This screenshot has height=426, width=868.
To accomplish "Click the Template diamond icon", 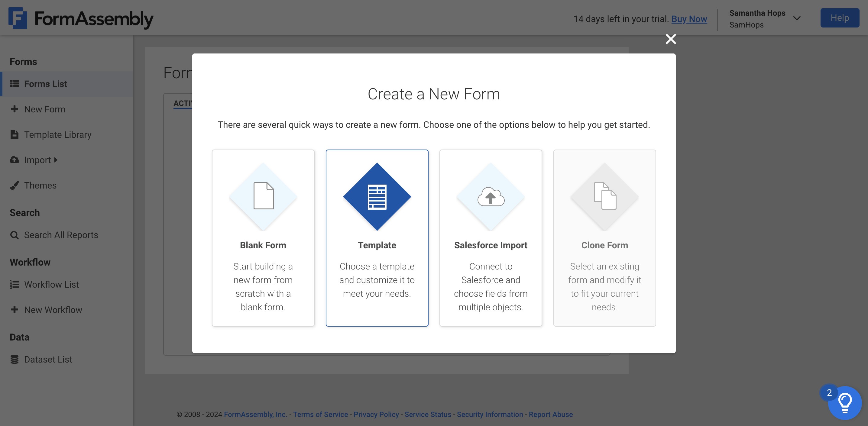I will coord(377,197).
